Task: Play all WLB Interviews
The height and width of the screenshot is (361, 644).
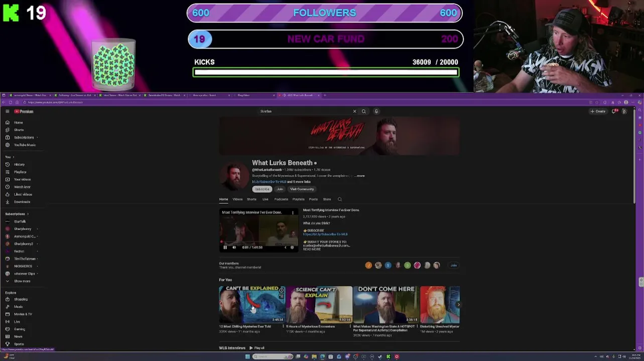Action: tap(257, 348)
